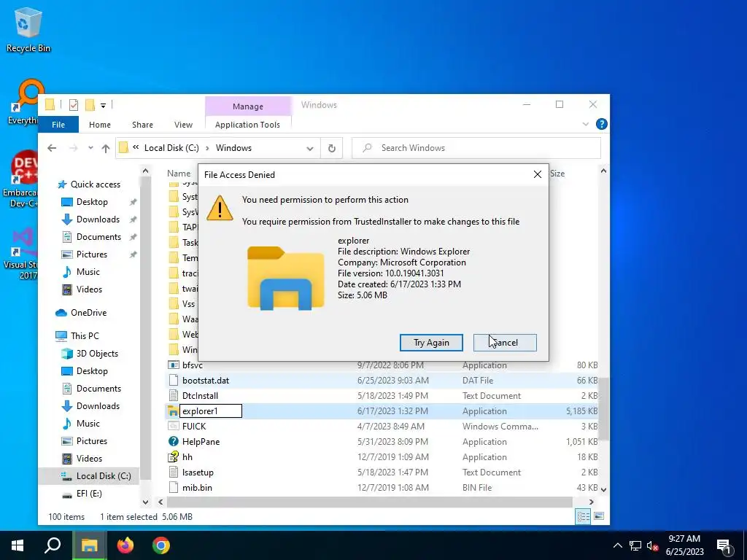Image resolution: width=747 pixels, height=560 pixels.
Task: Select the mib.bin file
Action: (x=197, y=488)
